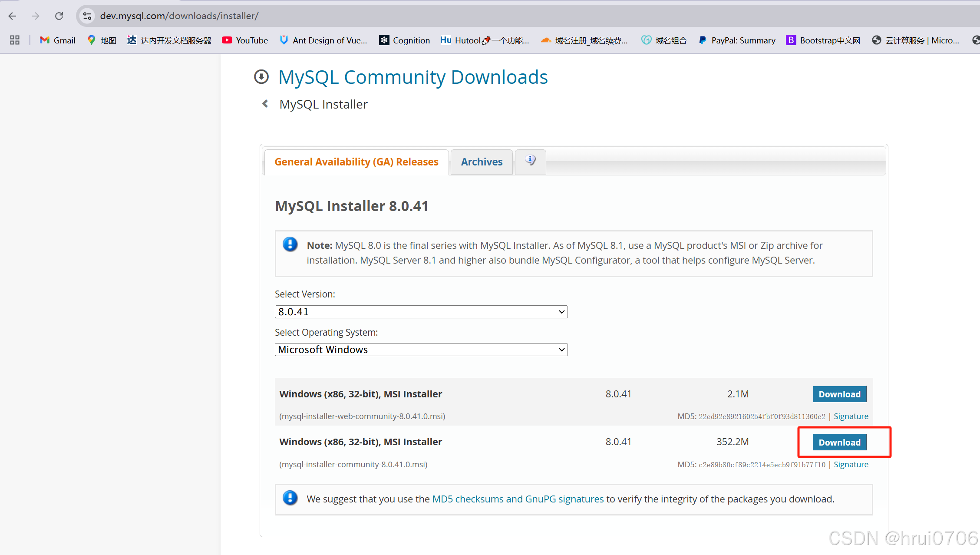The width and height of the screenshot is (980, 555).
Task: Open the 云计算服务 | Micro... bookmark
Action: [x=916, y=40]
